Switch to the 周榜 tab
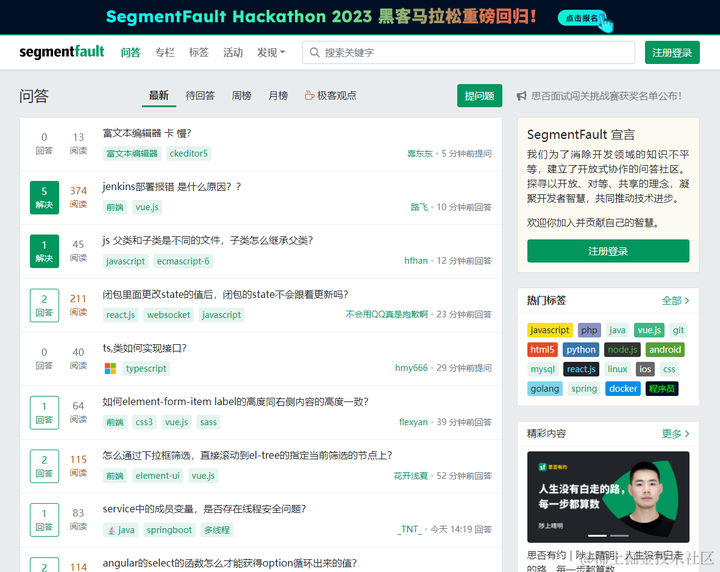 [x=242, y=95]
